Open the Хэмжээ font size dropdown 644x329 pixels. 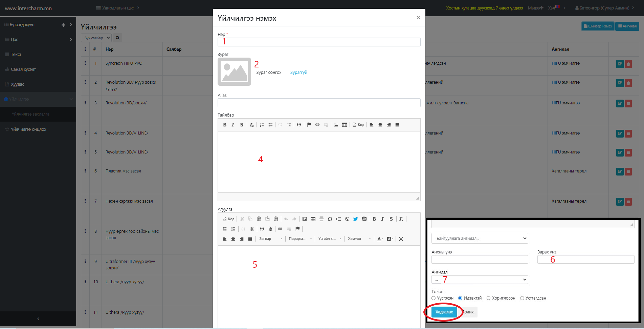[x=359, y=239]
